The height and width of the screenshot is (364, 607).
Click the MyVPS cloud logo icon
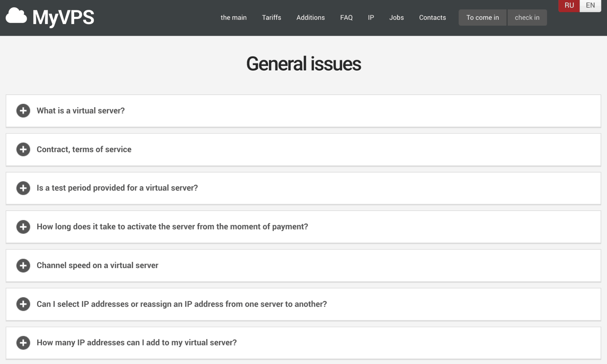16,17
